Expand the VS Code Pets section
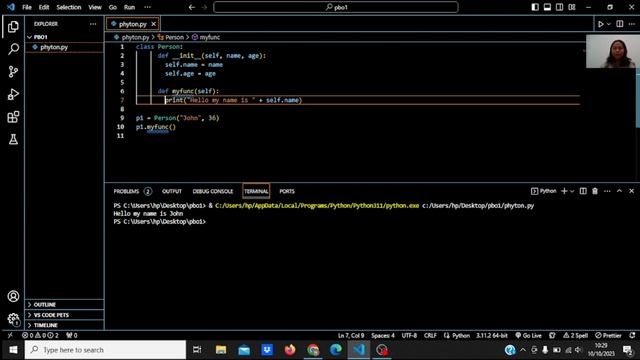Screen dimensions: 640x360 (64, 315)
